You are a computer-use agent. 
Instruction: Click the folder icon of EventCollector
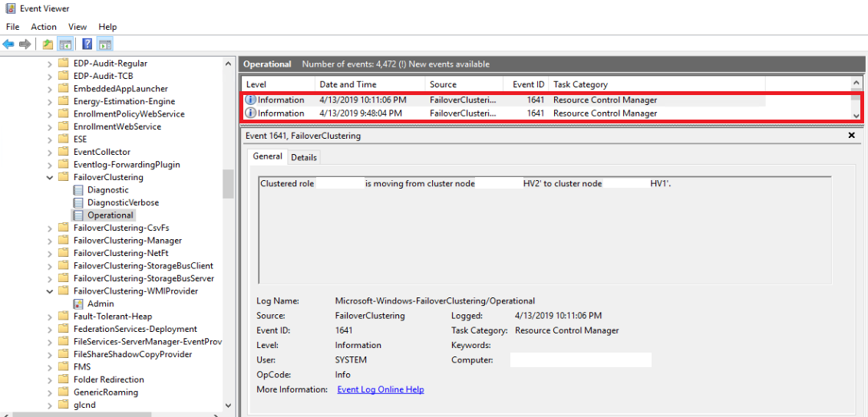[x=64, y=152]
